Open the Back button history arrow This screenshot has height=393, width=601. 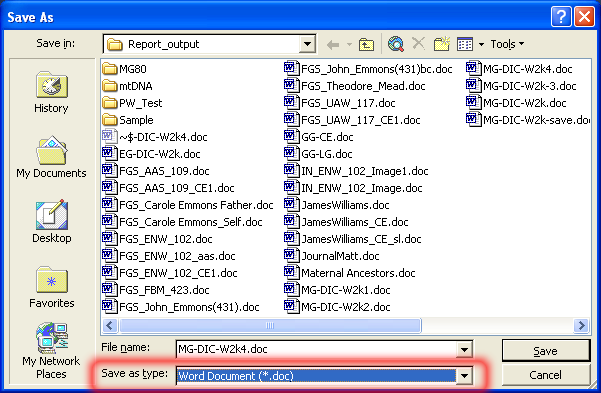(349, 44)
